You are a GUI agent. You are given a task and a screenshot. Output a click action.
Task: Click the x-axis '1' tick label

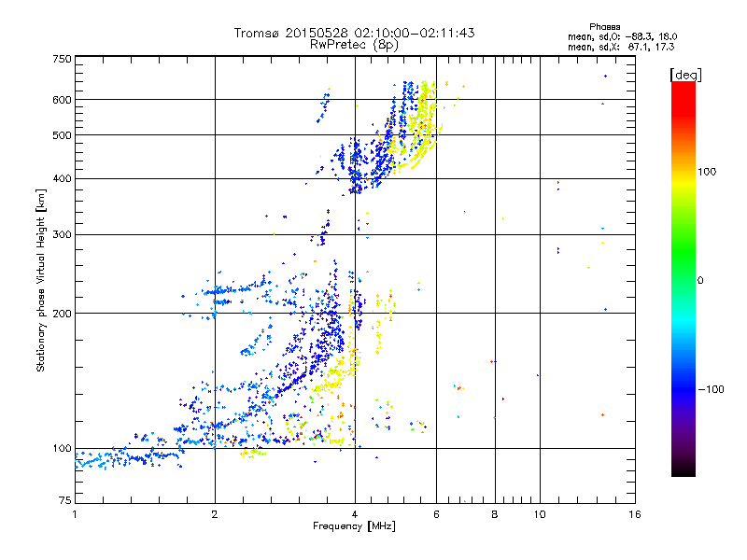[x=75, y=514]
